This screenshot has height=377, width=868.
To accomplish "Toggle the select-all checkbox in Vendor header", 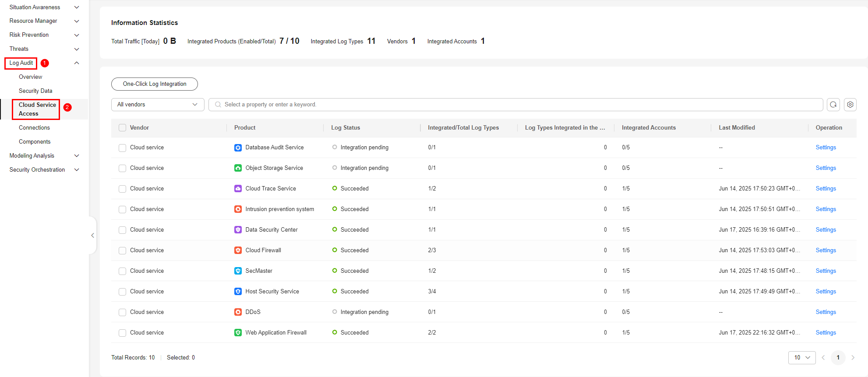I will click(123, 128).
